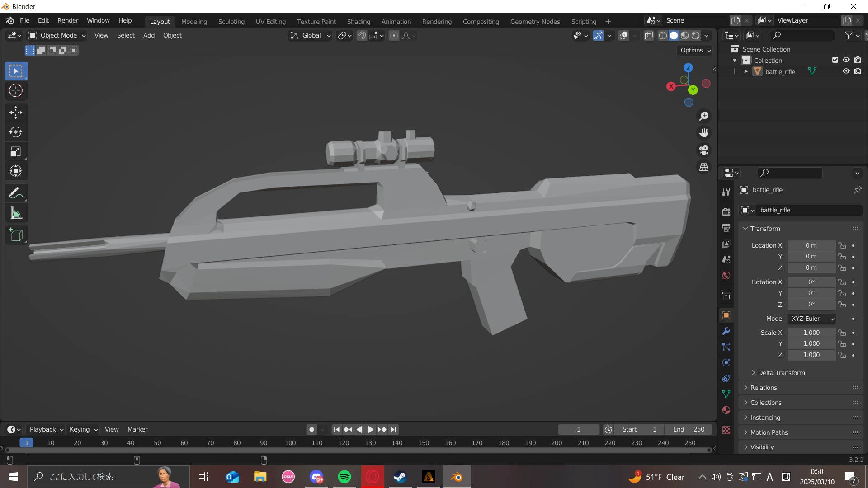Expand the Motion Paths panel
Screen dimensions: 868x488
point(769,432)
